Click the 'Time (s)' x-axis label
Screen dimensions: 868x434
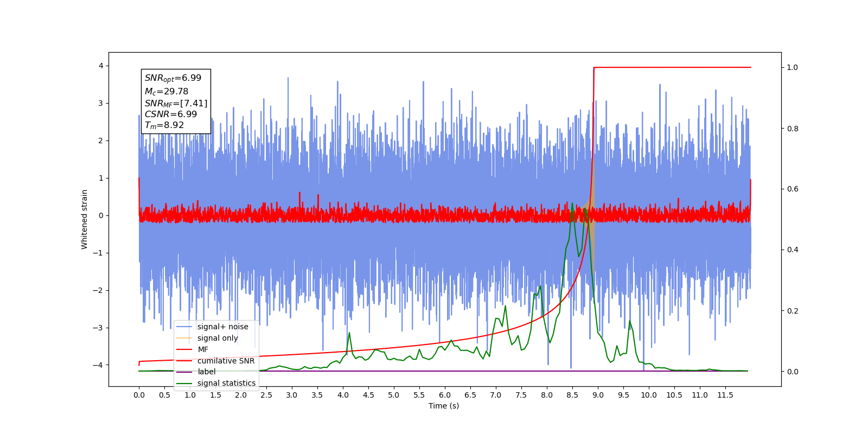[x=444, y=406]
